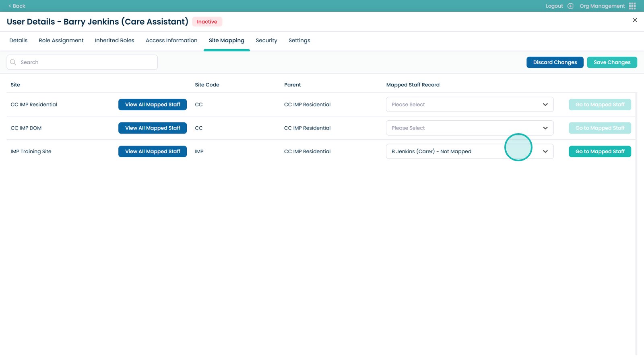Click the Logout arrow icon
Screen dimensions: 644x362
[x=570, y=6]
